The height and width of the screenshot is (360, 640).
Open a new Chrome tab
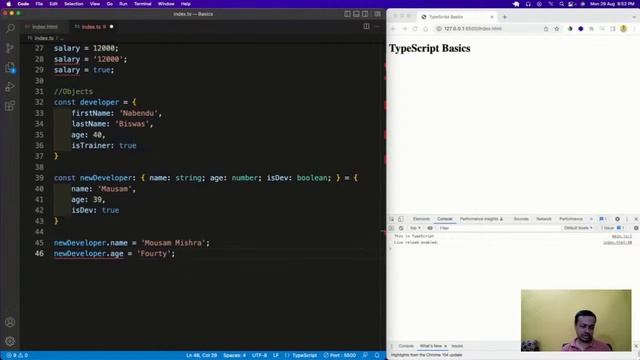[504, 17]
